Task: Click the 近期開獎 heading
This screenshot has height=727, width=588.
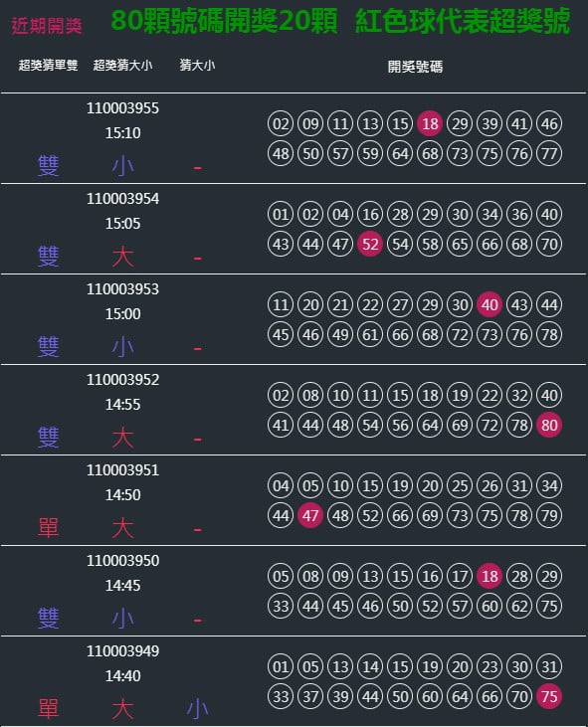Action: pyautogui.click(x=47, y=26)
